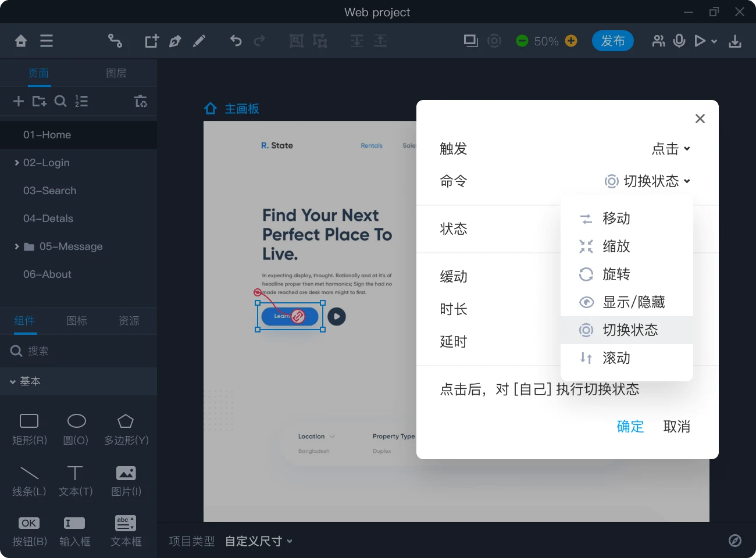Open the 图标 tab
The height and width of the screenshot is (558, 756).
77,321
